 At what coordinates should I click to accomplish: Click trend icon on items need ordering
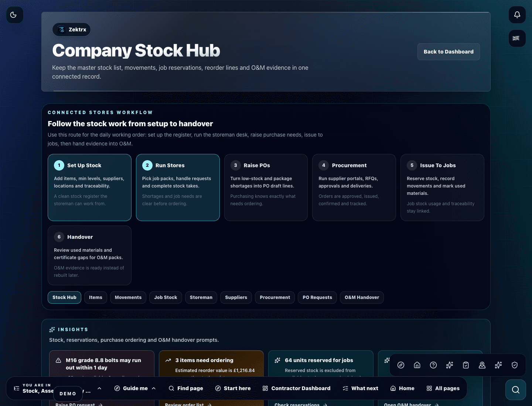168,360
